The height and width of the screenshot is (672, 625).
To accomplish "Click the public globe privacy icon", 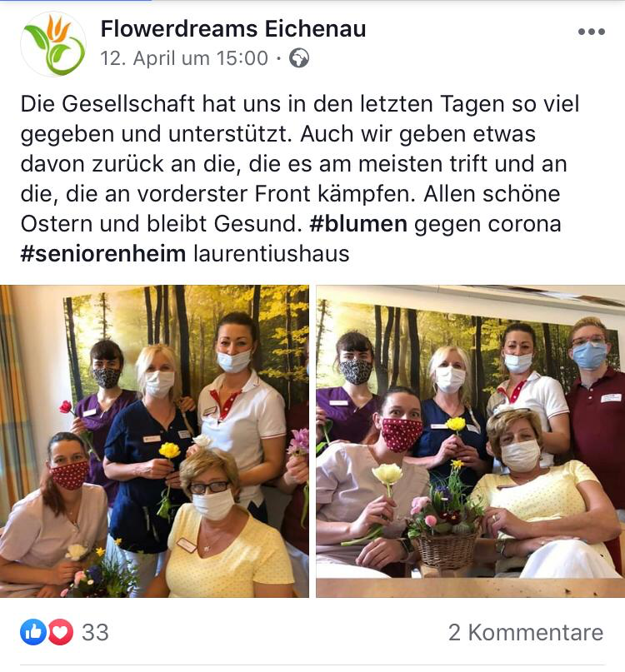I will click(299, 58).
